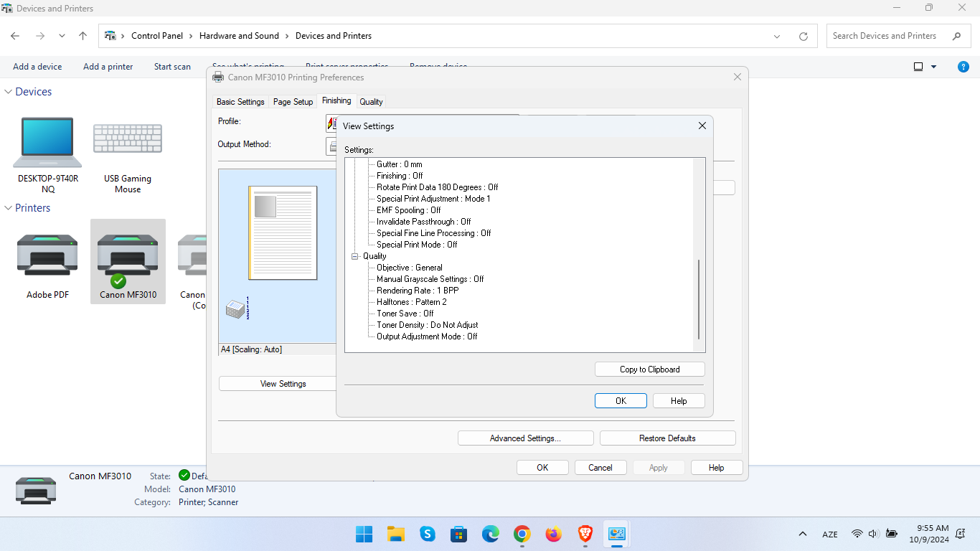Click the Control Panel breadcrumb in address bar

point(157,36)
